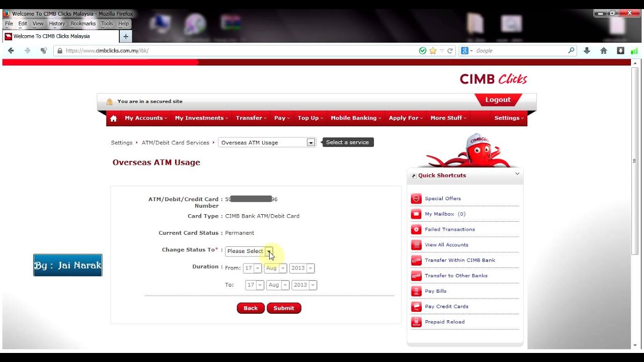Click the Google search engine icon
The height and width of the screenshot is (362, 644).
(x=464, y=51)
